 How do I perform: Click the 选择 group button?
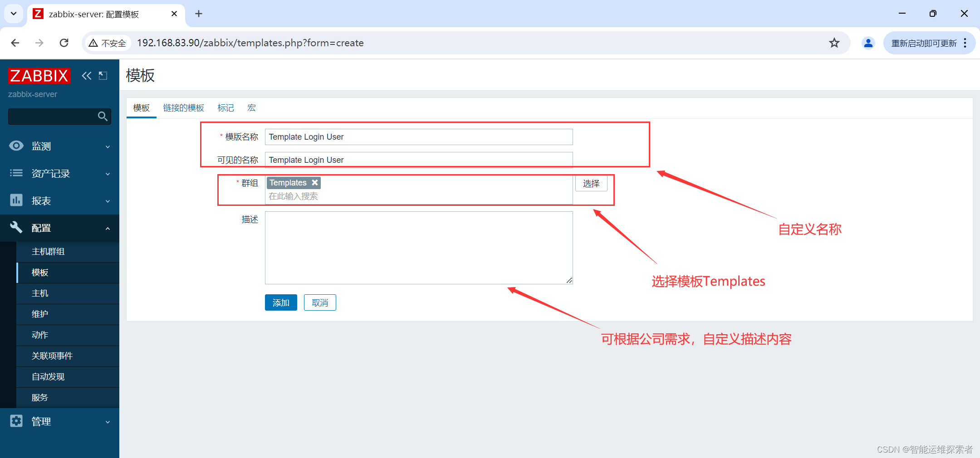click(591, 183)
